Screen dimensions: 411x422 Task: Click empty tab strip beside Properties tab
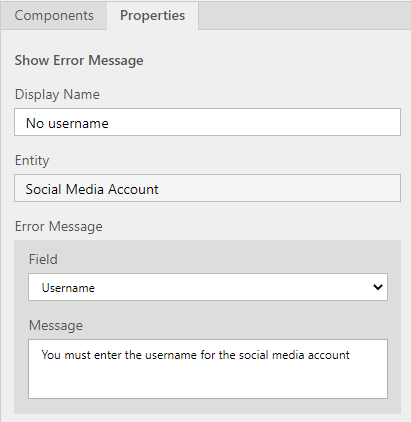tap(304, 15)
